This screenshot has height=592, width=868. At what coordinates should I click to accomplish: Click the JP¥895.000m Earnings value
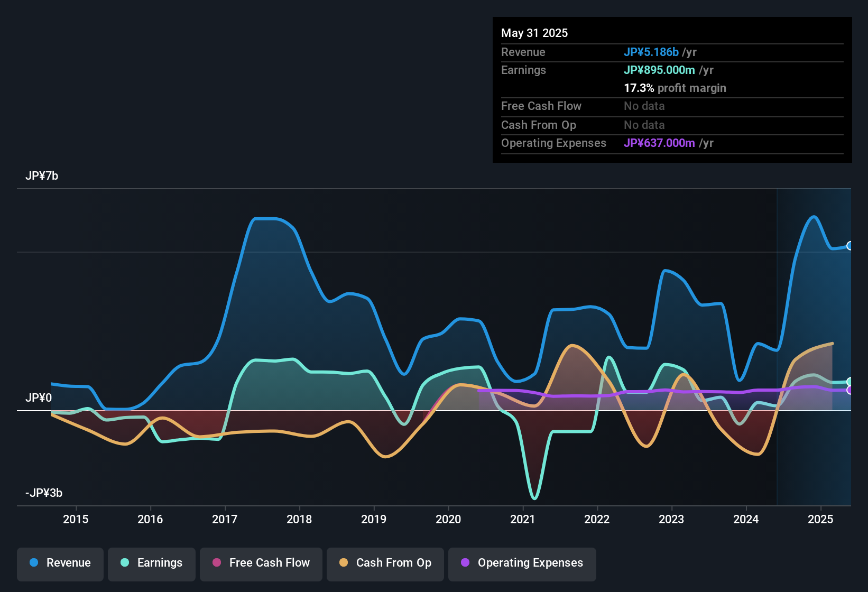pyautogui.click(x=659, y=70)
